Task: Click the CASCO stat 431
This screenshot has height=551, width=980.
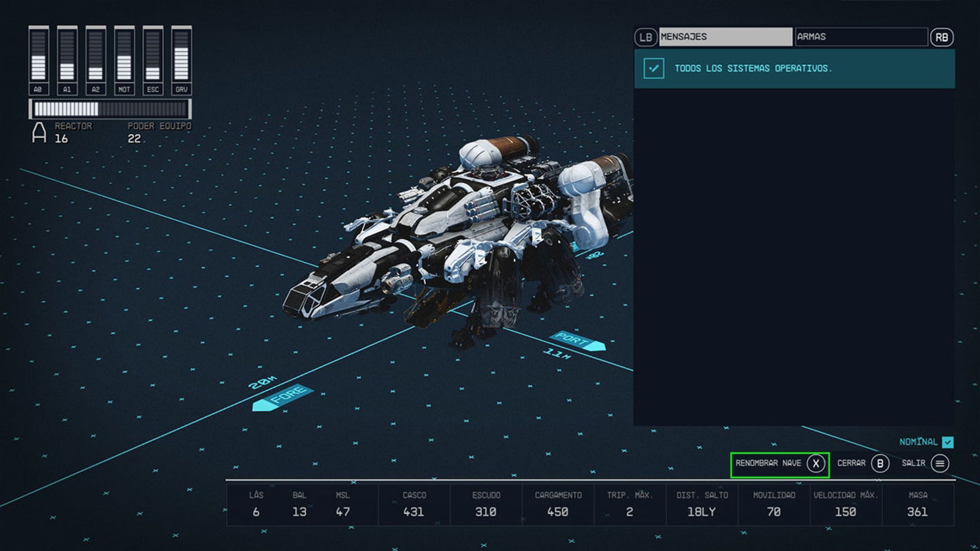Action: tap(414, 504)
